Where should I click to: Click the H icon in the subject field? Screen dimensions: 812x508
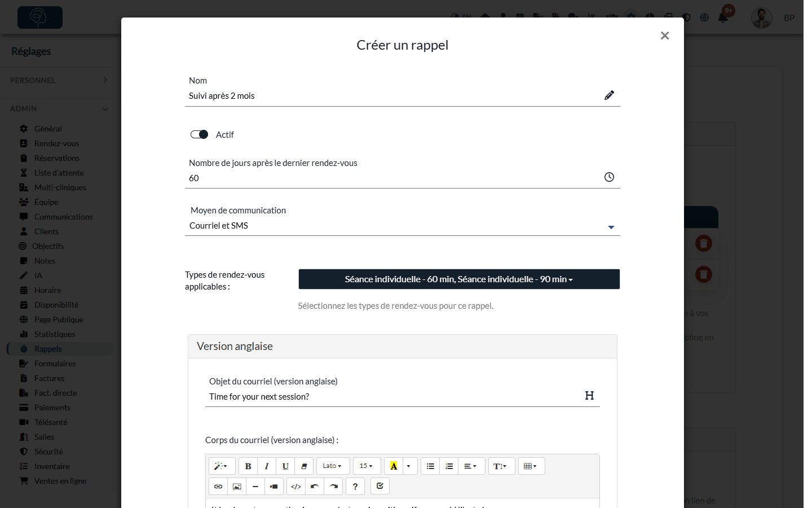click(589, 396)
